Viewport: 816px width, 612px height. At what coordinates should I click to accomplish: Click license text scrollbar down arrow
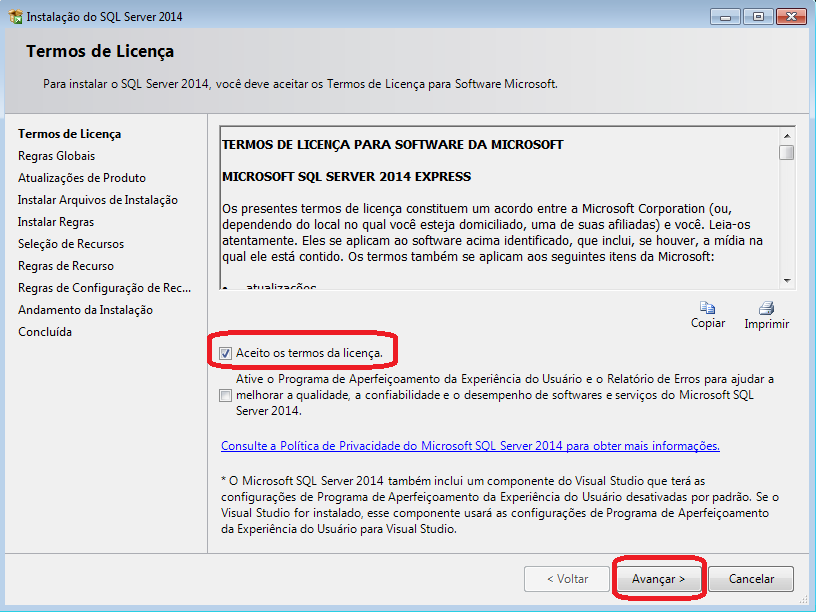tap(787, 281)
